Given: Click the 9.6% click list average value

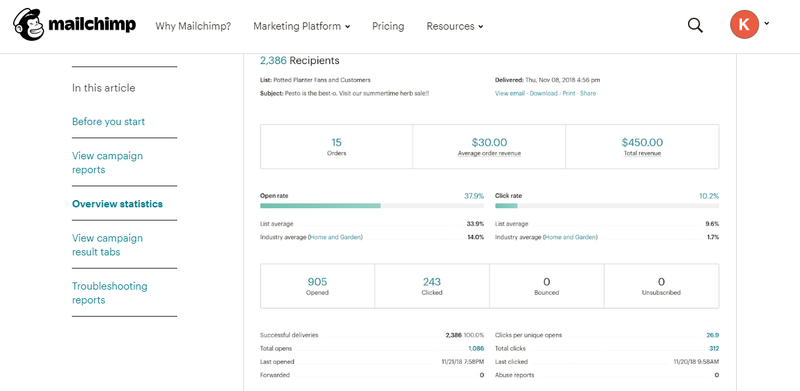Looking at the screenshot, I should point(712,224).
